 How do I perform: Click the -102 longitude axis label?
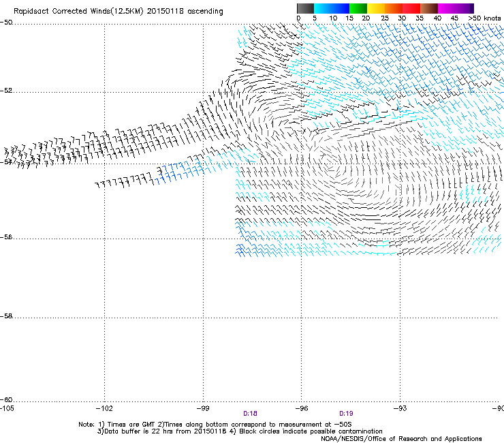pyautogui.click(x=104, y=408)
